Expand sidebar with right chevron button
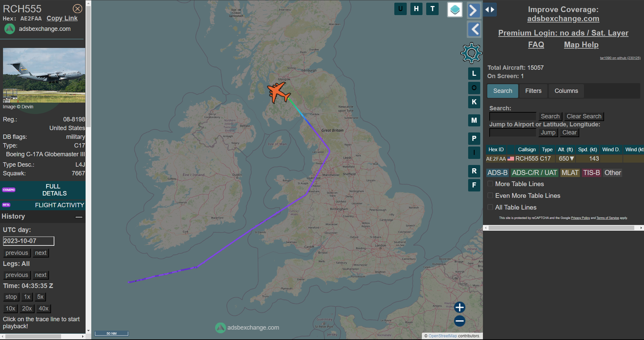 tap(474, 10)
